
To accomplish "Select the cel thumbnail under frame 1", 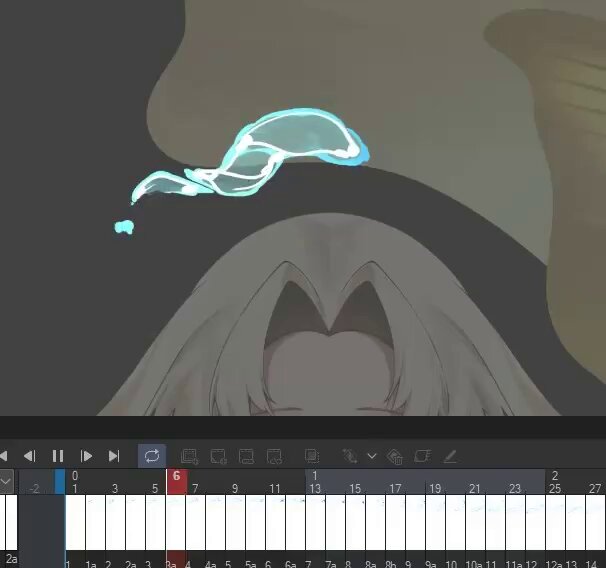I will point(75,522).
